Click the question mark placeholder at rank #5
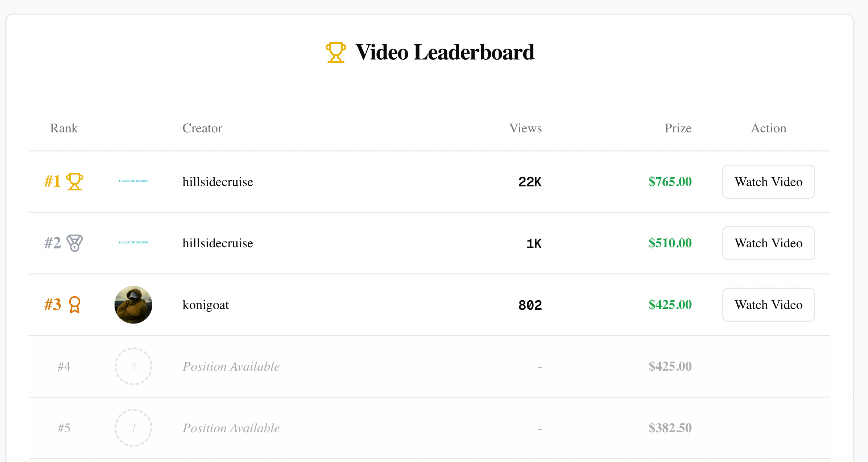 point(133,428)
